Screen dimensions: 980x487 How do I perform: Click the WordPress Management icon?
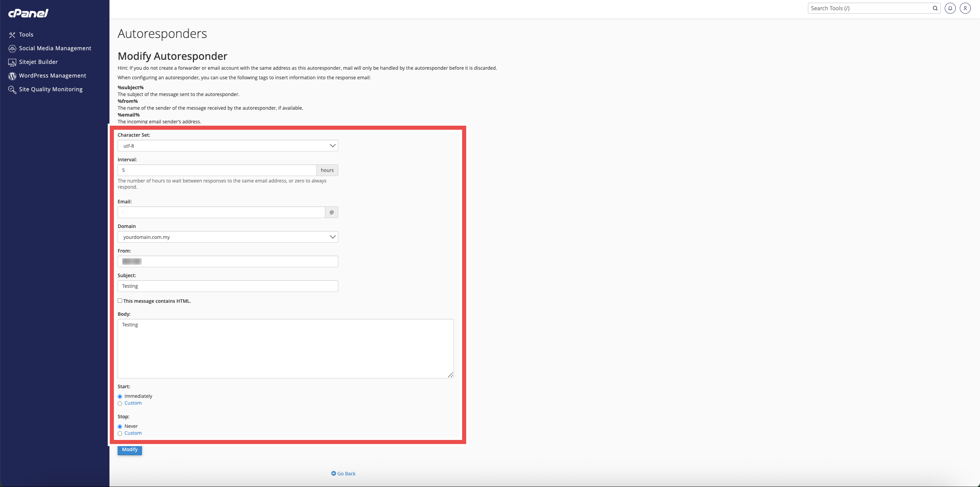[12, 76]
